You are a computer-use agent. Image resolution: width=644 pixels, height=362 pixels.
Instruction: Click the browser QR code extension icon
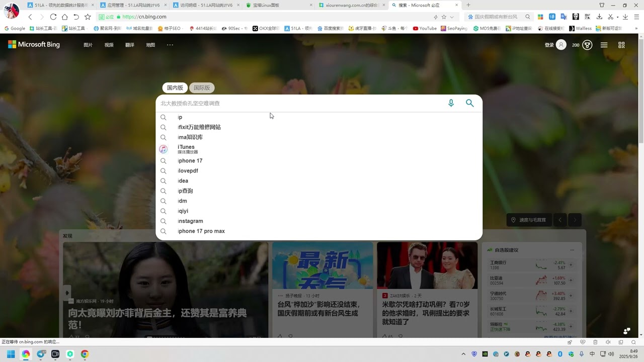pyautogui.click(x=587, y=17)
